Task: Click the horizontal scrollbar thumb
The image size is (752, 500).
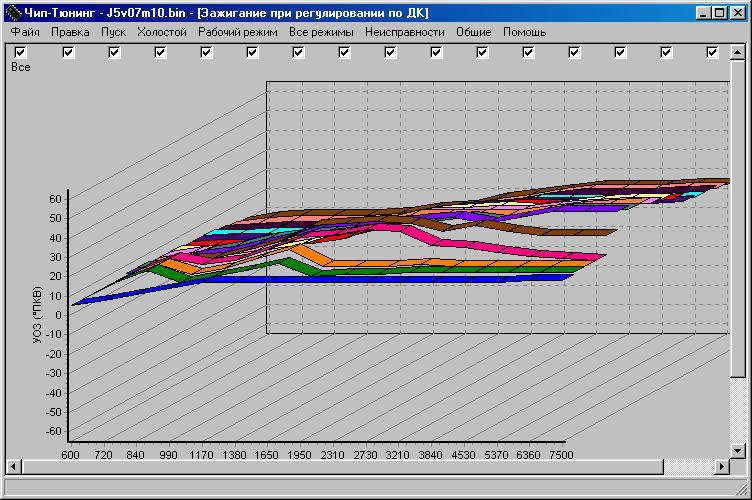Action: pos(342,466)
